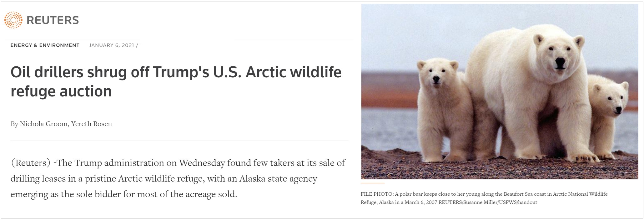Image resolution: width=644 pixels, height=221 pixels.
Task: Click the FILE PHOTO caption label
Action: (377, 194)
